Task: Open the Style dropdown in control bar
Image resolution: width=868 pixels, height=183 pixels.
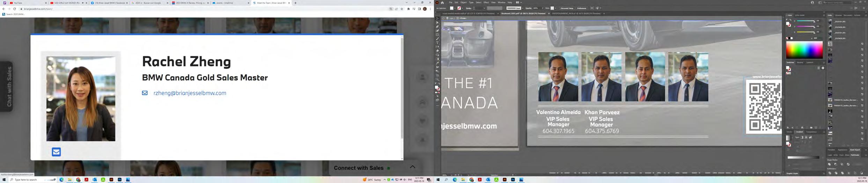Action: pyautogui.click(x=556, y=8)
